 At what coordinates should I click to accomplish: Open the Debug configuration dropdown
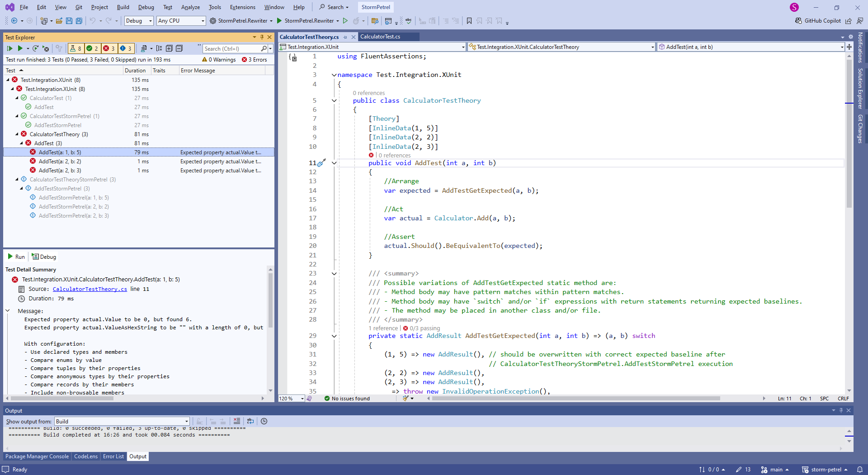139,21
